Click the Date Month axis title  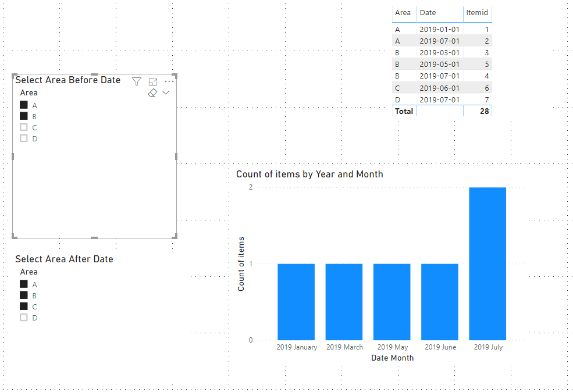pyautogui.click(x=393, y=358)
